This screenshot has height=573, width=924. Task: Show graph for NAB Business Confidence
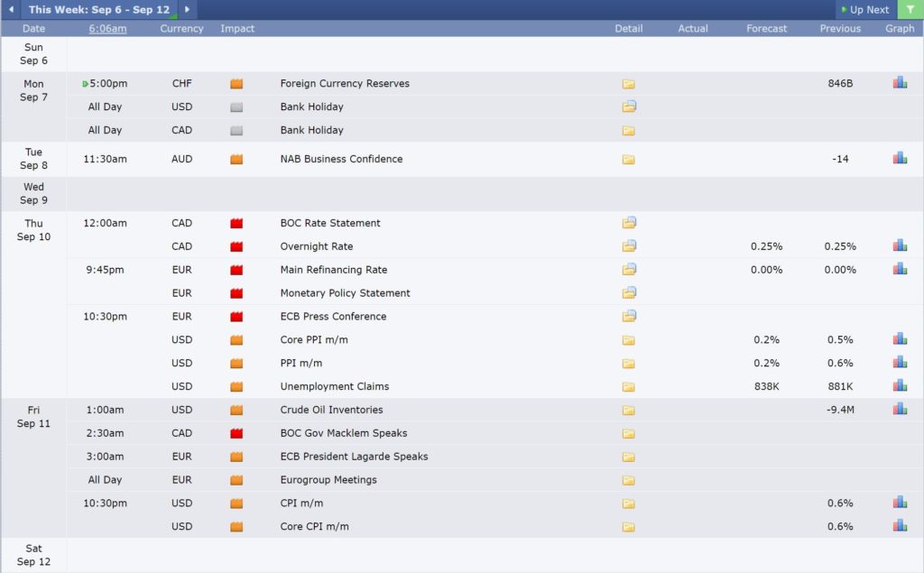900,158
